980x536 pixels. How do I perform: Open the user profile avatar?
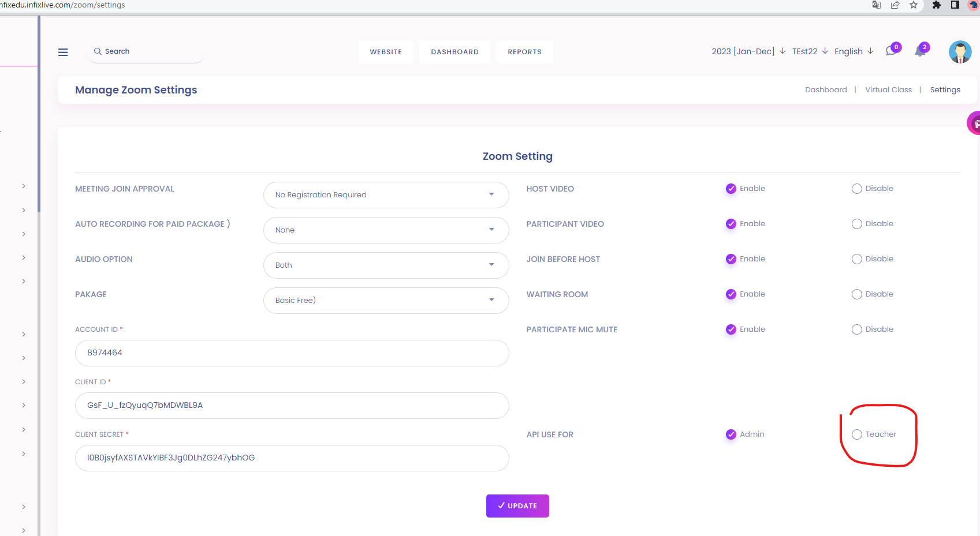pos(960,52)
